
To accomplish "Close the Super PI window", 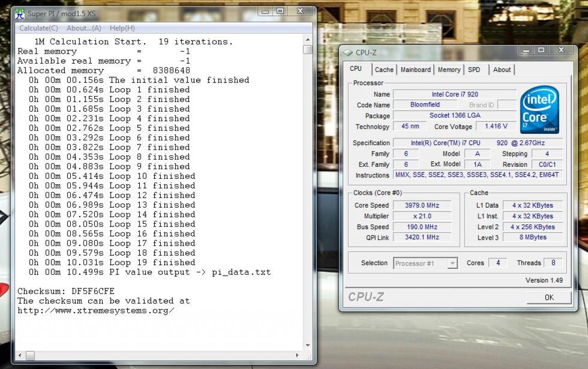I will [300, 11].
